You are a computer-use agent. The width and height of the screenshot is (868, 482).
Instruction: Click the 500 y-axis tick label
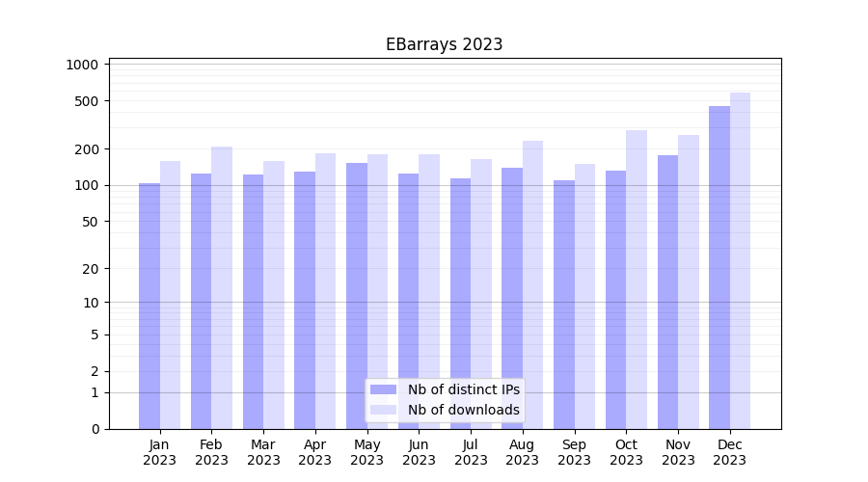87,101
